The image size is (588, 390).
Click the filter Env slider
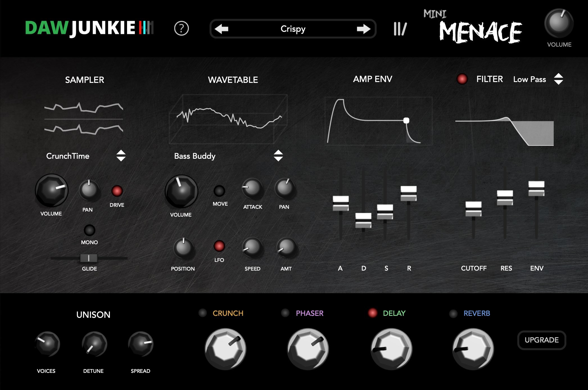click(536, 189)
